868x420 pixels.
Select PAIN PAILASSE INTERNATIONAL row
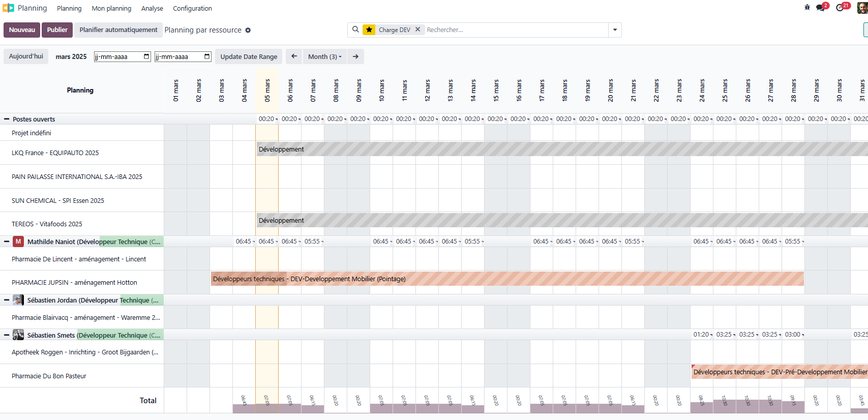(82, 176)
